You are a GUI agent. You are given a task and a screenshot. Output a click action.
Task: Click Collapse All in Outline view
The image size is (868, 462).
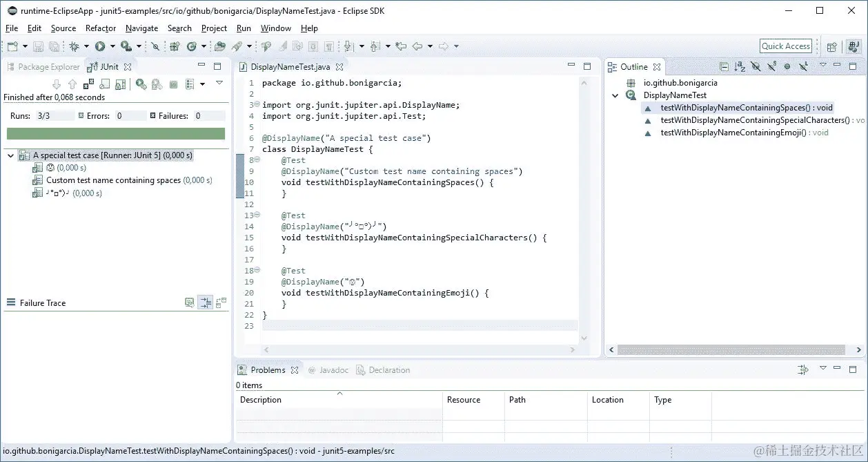(x=724, y=67)
